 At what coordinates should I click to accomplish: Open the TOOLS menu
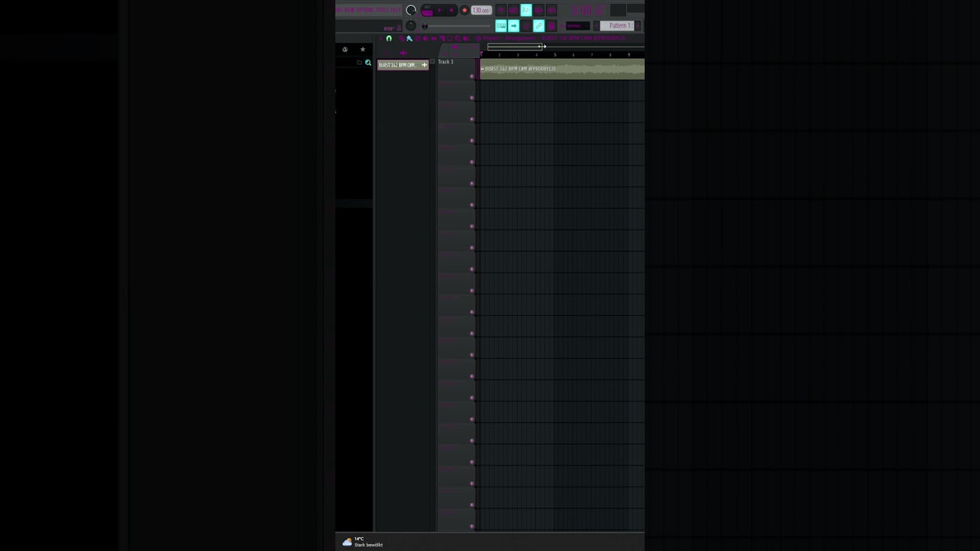point(383,10)
